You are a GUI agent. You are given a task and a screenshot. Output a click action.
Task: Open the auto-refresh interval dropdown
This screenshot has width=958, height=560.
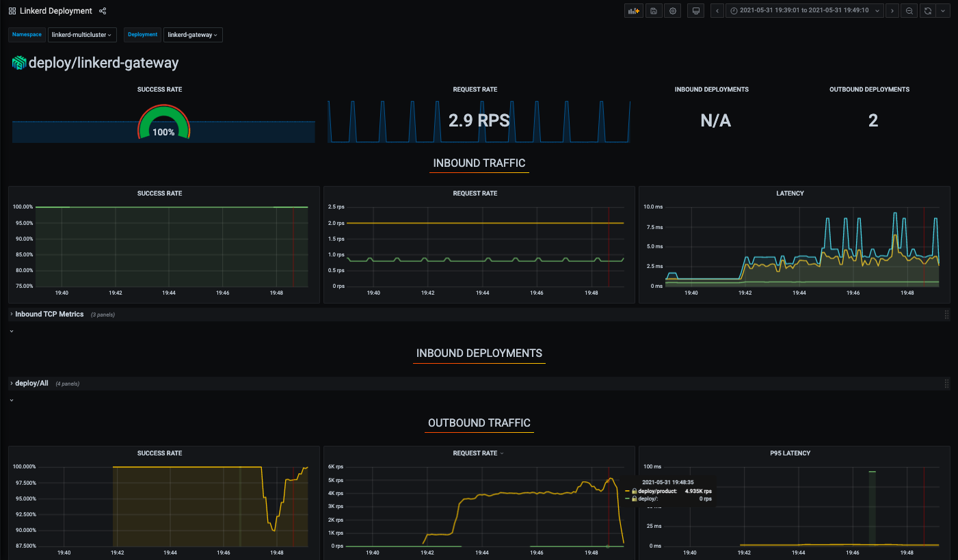[944, 10]
